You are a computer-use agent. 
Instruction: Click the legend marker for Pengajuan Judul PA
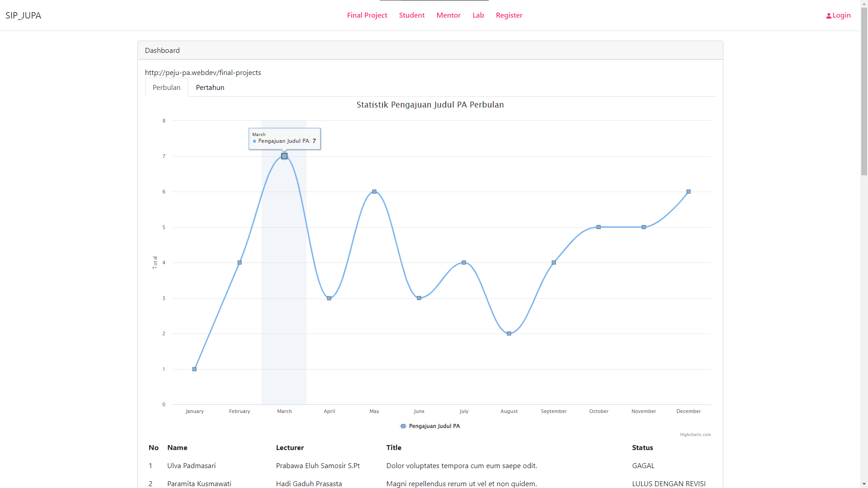pyautogui.click(x=403, y=426)
